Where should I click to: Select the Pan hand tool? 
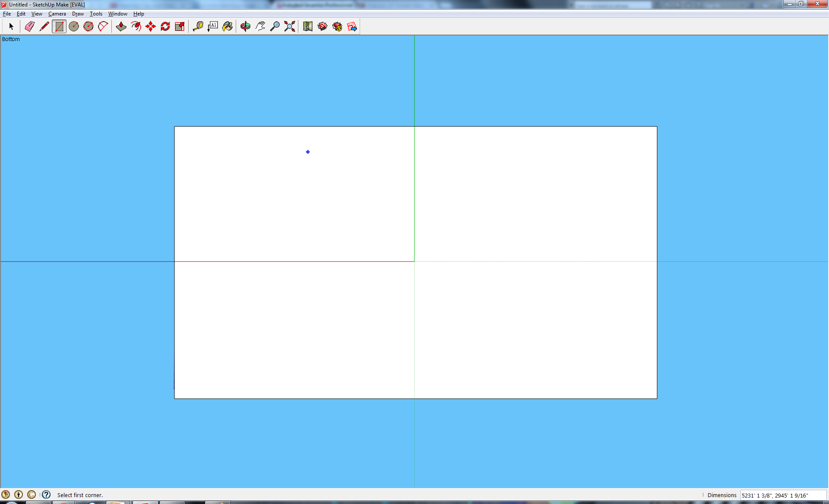[x=260, y=27]
